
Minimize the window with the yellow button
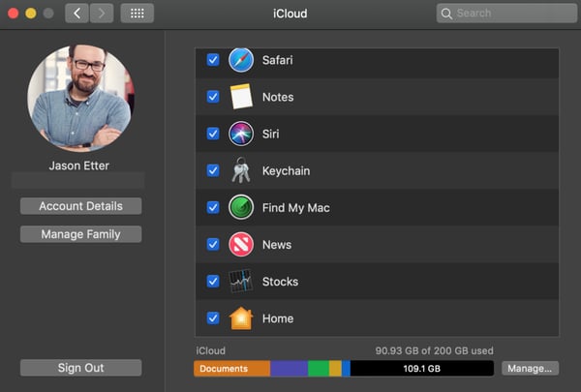coord(31,14)
